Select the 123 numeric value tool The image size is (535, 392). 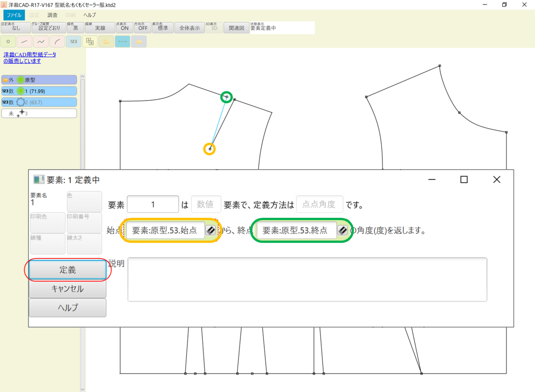coord(73,41)
